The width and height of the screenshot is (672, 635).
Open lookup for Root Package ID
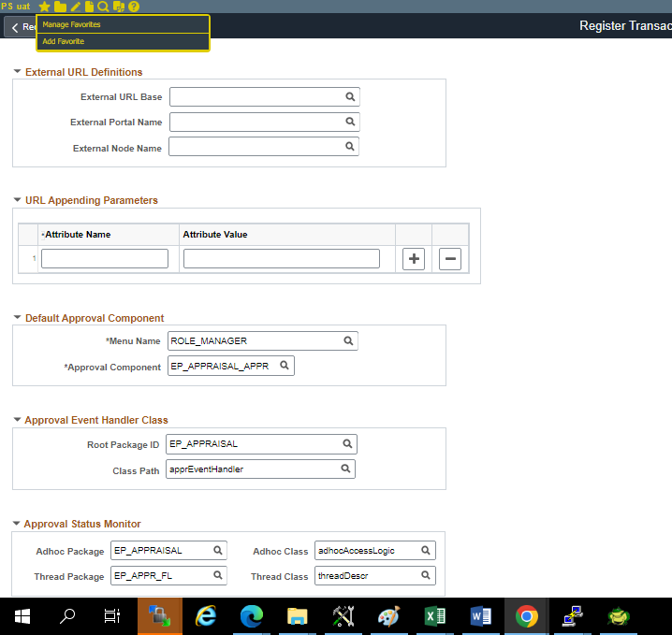[347, 444]
